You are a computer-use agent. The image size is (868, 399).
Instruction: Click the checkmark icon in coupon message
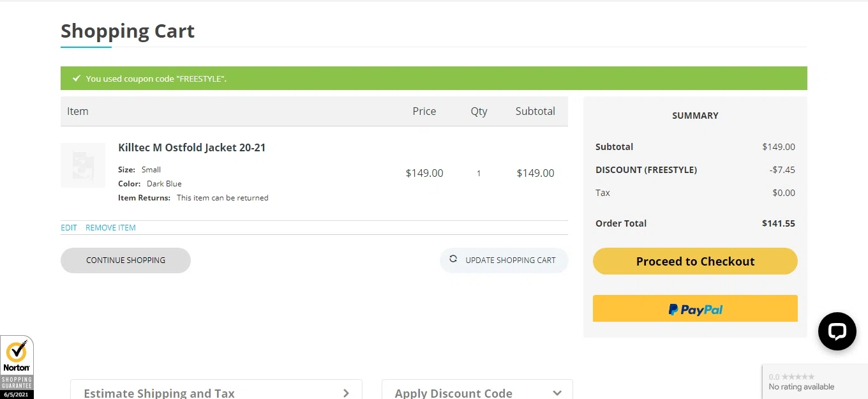point(77,79)
